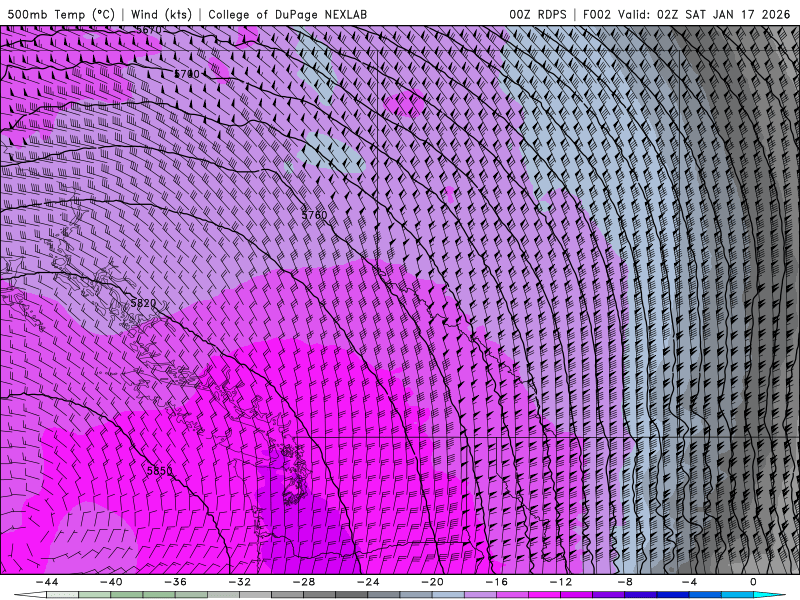The image size is (800, 600).
Task: Click the -8 color scale tick label
Action: [624, 582]
